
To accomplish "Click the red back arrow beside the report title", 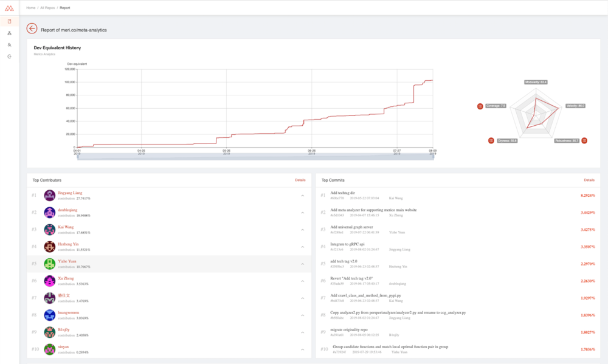I will (x=32, y=29).
